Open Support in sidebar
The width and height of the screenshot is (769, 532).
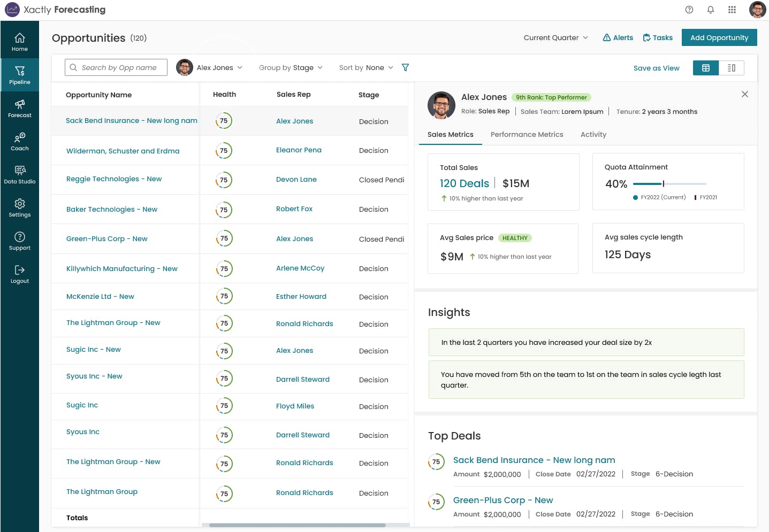pos(20,241)
